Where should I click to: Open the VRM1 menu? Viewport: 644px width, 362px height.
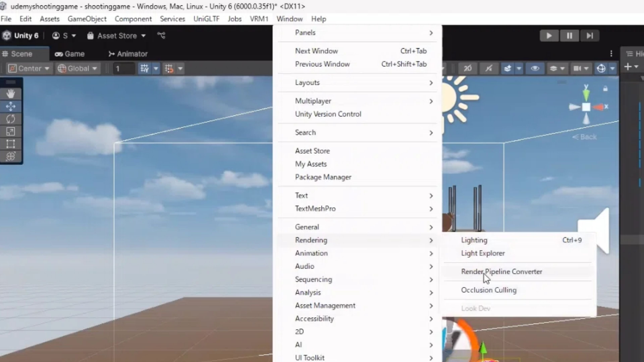259,19
